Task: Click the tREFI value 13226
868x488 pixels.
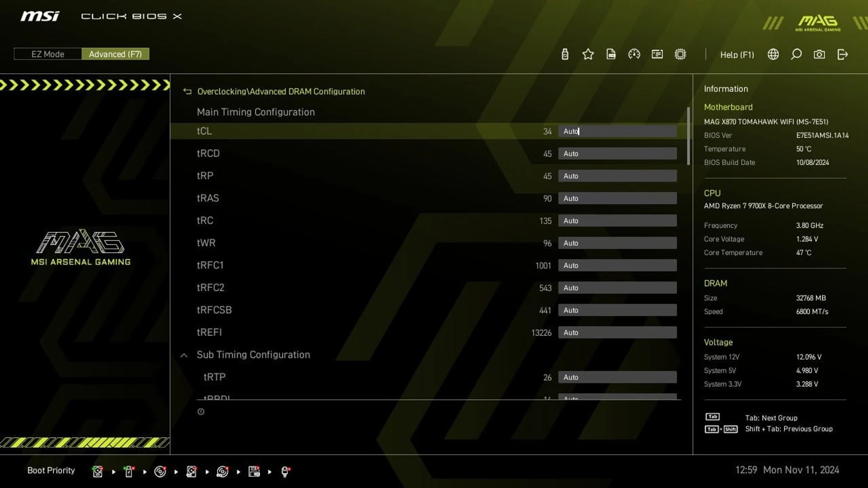Action: coord(541,333)
